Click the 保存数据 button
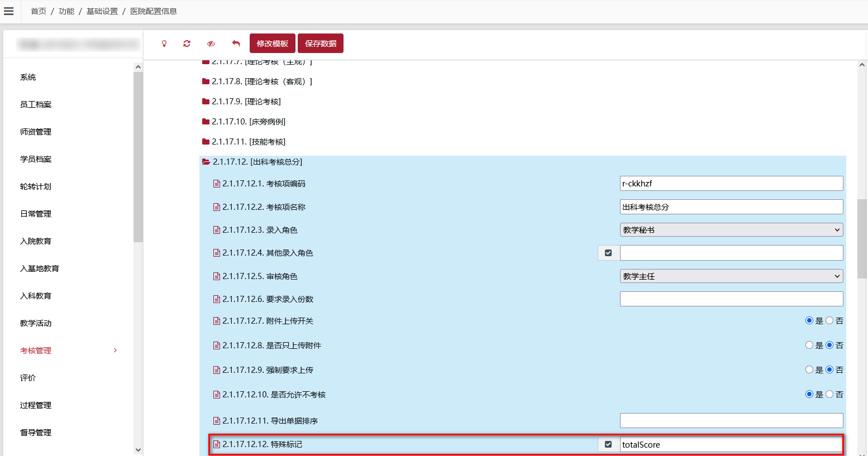 321,44
